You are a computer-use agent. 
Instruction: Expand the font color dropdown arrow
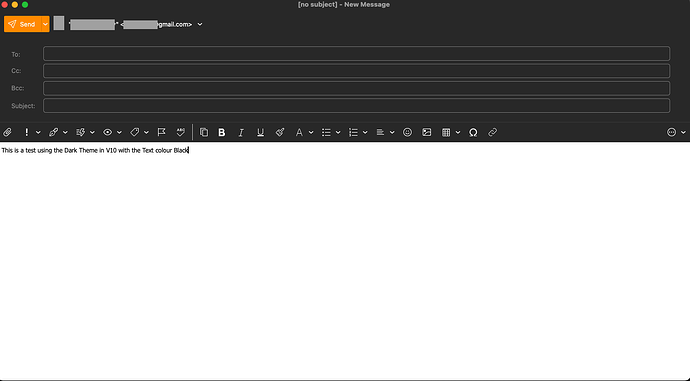[x=311, y=132]
